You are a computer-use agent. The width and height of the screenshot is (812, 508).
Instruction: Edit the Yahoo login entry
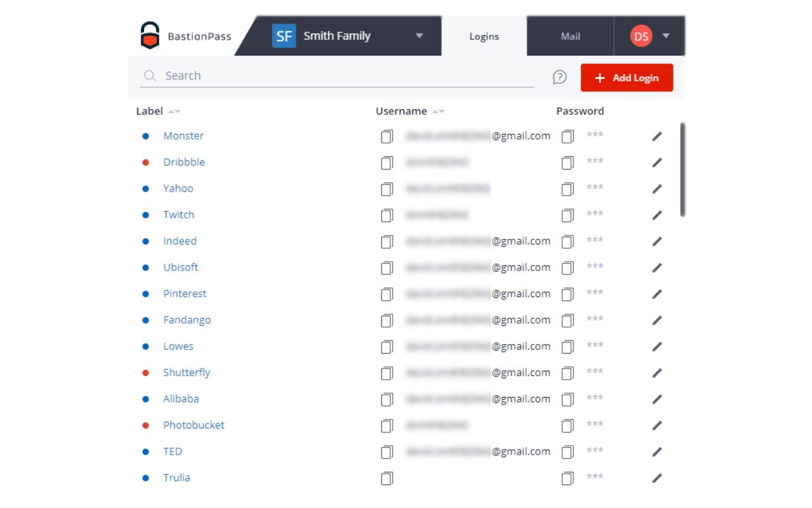(x=657, y=189)
